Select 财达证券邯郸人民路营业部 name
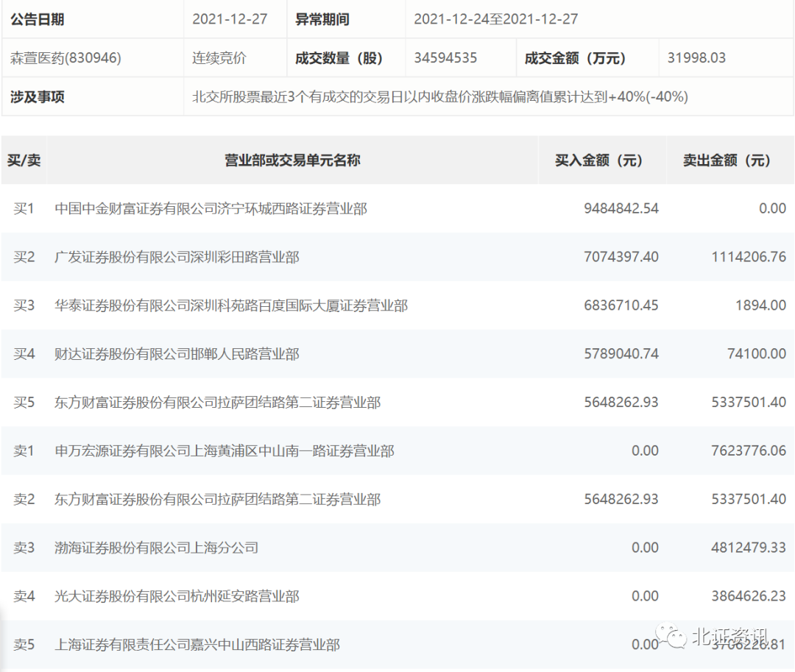 [x=177, y=354]
